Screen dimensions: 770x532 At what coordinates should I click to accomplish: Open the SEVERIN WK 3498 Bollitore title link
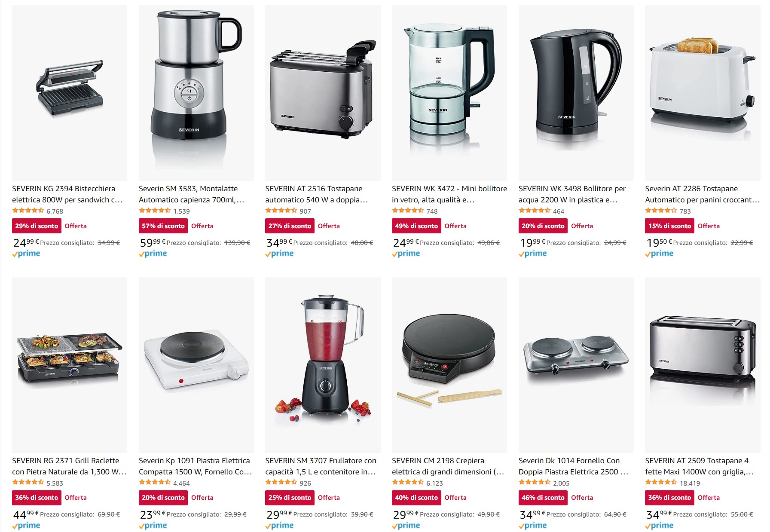pos(572,194)
